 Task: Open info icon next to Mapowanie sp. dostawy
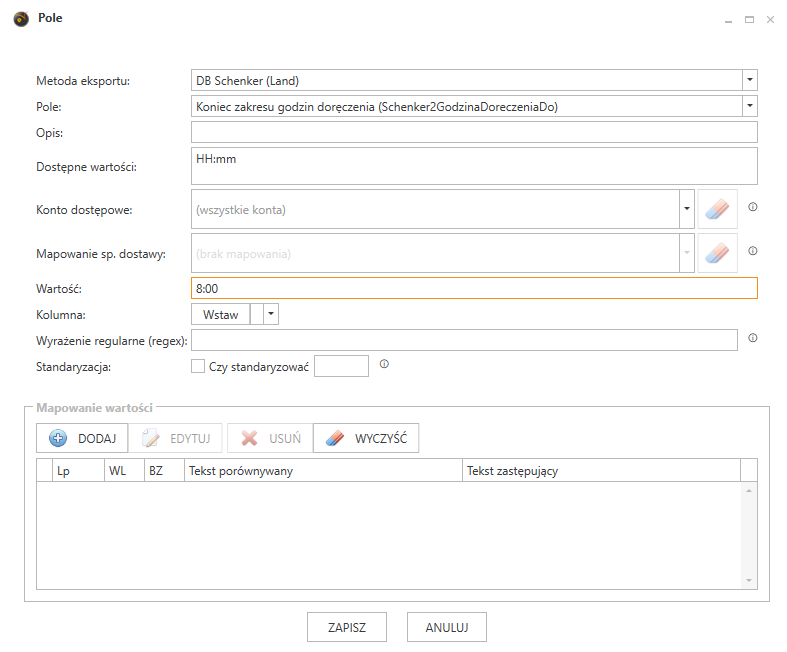(x=752, y=251)
